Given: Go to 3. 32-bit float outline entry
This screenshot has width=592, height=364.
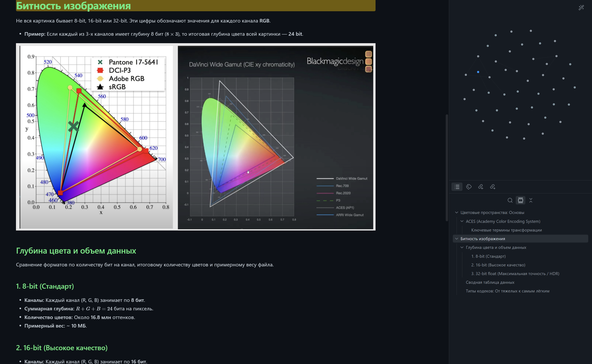Looking at the screenshot, I should (x=515, y=273).
